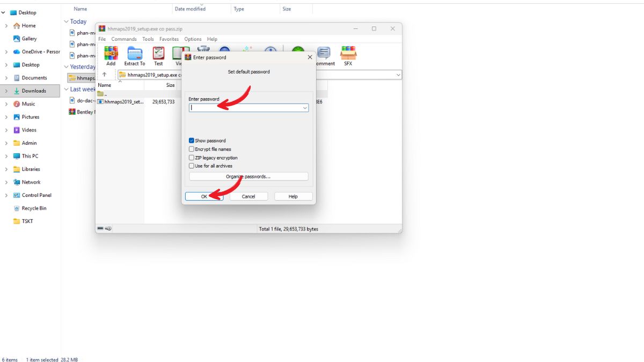Image resolution: width=644 pixels, height=362 pixels.
Task: Click the Comment toolbar icon
Action: point(324,55)
